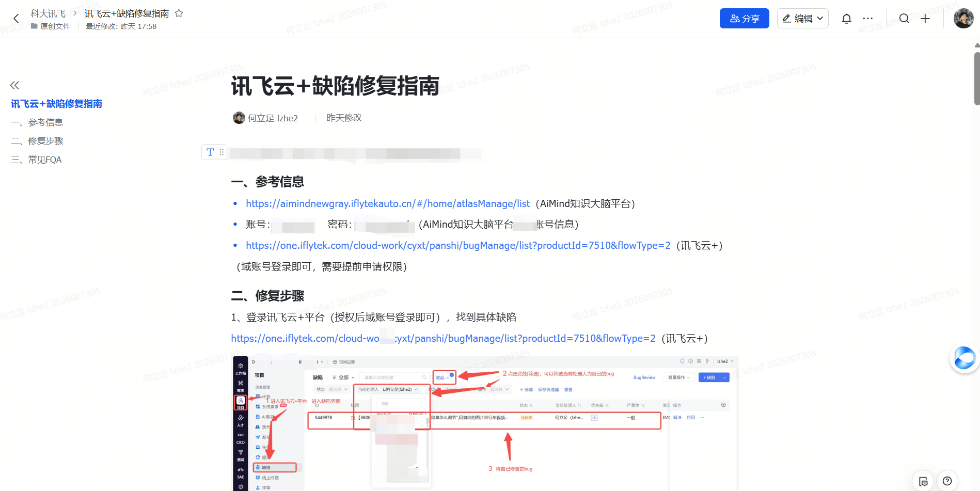
Task: Open the search magnifier
Action: (904, 19)
